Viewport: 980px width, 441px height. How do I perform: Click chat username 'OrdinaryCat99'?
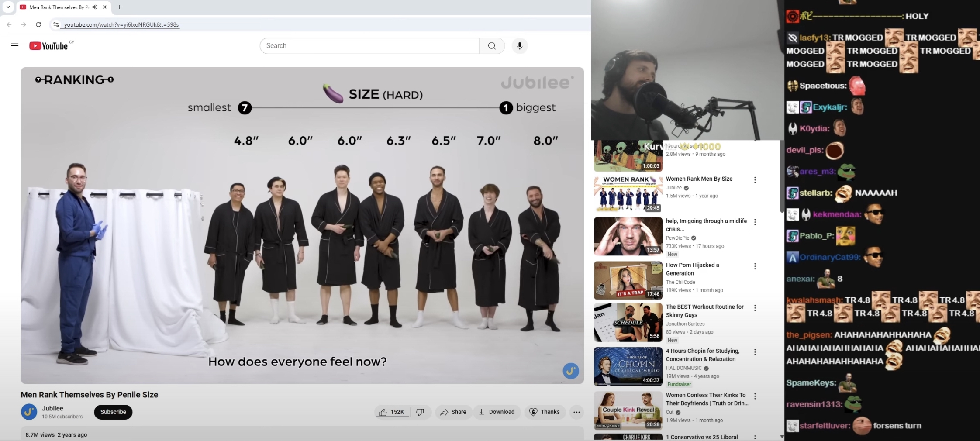[x=829, y=257]
